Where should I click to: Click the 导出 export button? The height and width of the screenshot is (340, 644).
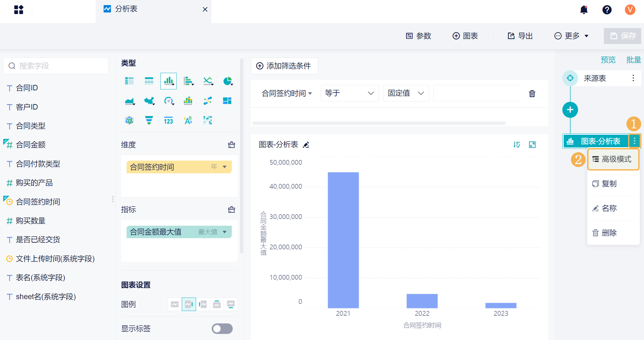(x=520, y=36)
